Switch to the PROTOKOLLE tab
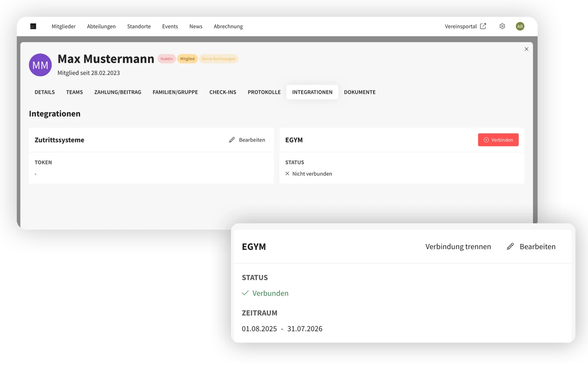The width and height of the screenshot is (588, 368). pyautogui.click(x=264, y=92)
